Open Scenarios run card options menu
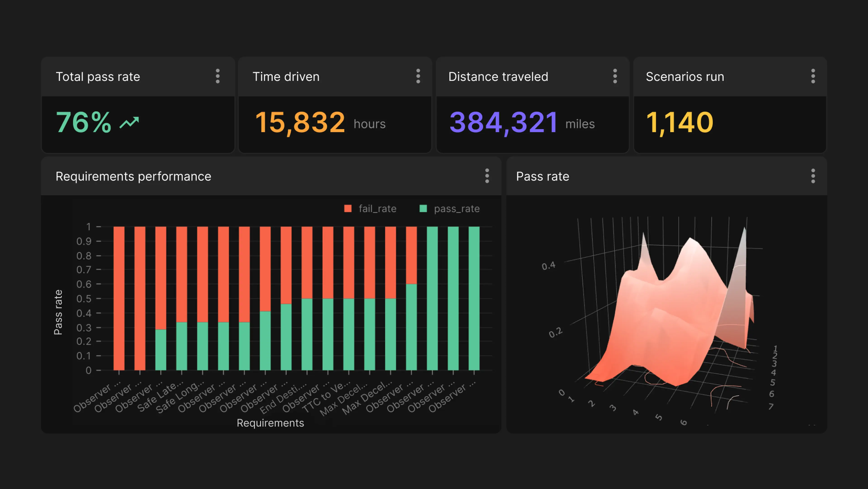 tap(813, 76)
